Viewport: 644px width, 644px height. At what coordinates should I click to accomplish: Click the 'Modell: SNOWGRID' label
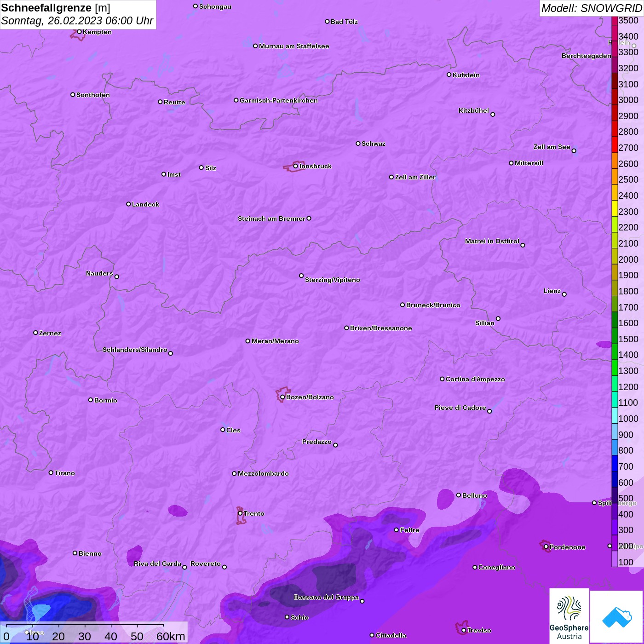pyautogui.click(x=592, y=8)
